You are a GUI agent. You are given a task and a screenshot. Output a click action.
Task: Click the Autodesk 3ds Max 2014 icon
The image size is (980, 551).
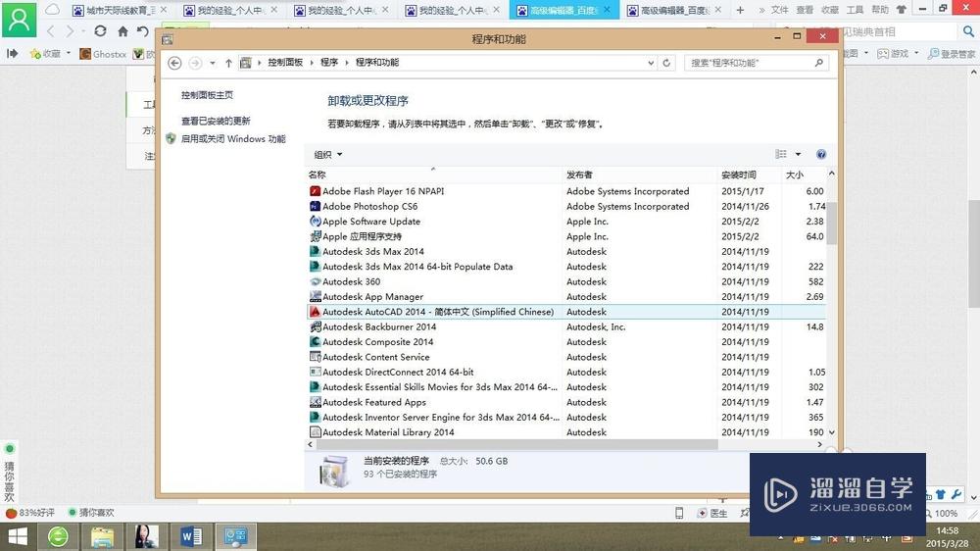315,251
